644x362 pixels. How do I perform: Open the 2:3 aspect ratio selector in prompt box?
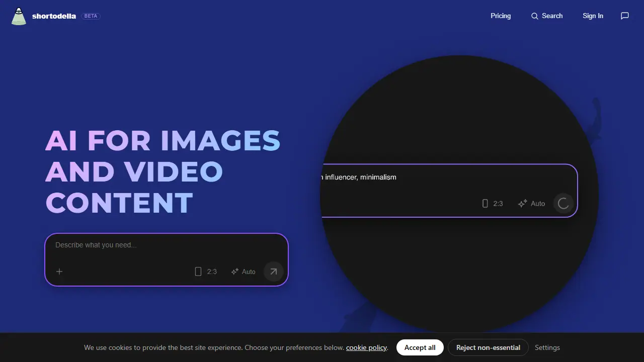[x=206, y=271]
